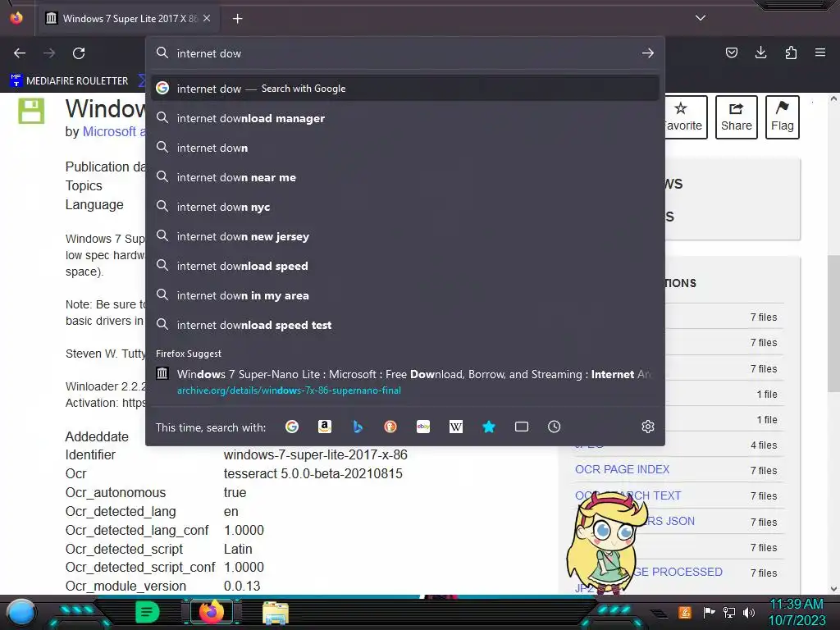
Task: Open the network tray icon
Action: [x=729, y=612]
